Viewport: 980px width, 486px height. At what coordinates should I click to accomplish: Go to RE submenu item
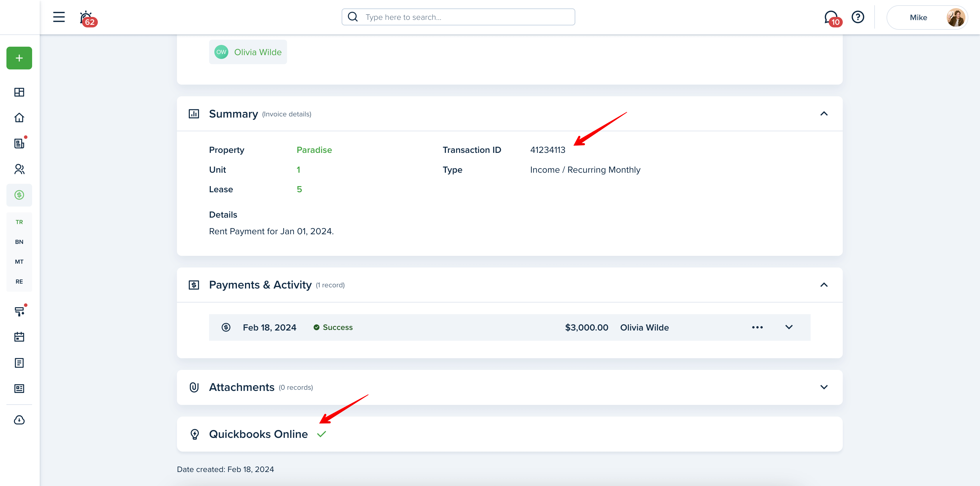[x=19, y=282]
